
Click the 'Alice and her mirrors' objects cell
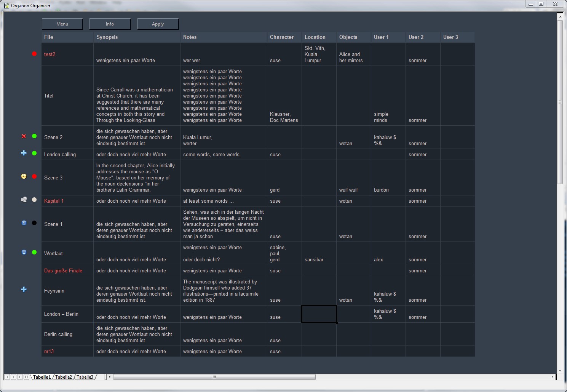354,54
